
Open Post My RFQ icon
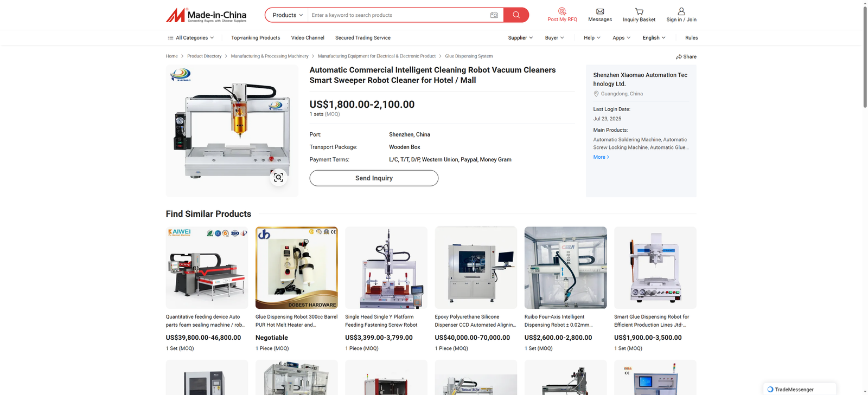pyautogui.click(x=562, y=11)
